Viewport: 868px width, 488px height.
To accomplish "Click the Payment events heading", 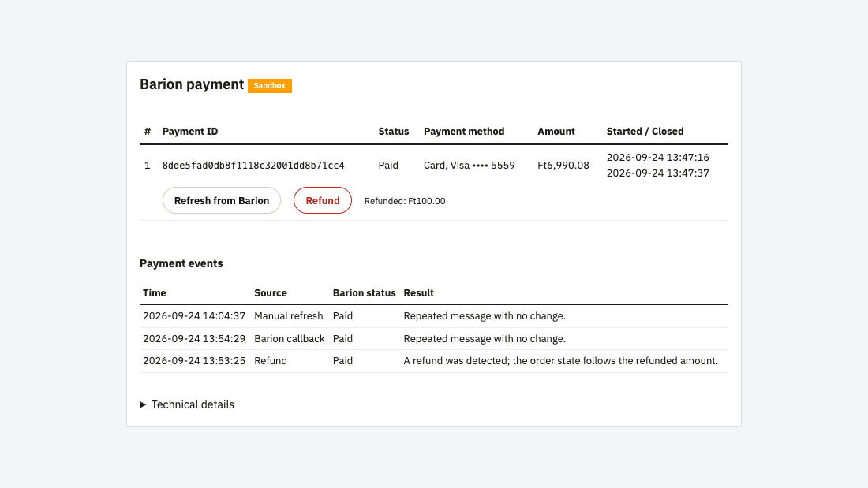I will click(x=181, y=263).
